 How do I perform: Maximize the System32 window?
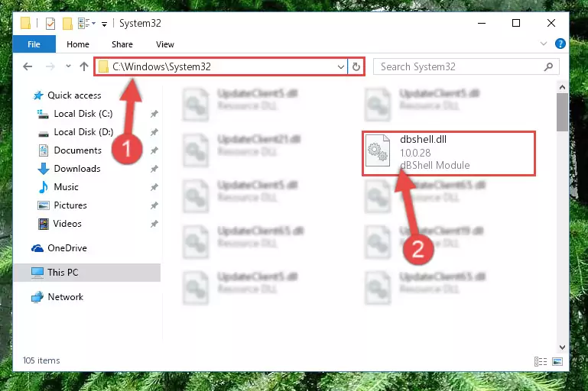tap(516, 23)
